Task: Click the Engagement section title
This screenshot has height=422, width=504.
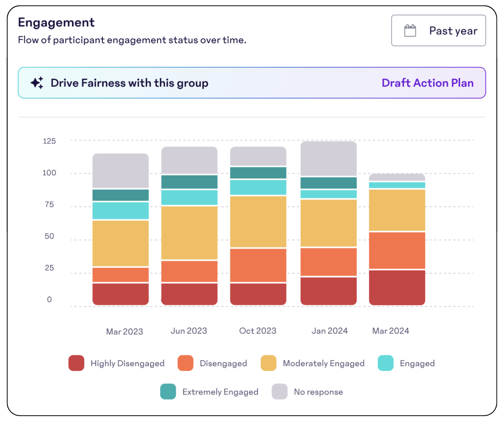Action: click(x=56, y=22)
